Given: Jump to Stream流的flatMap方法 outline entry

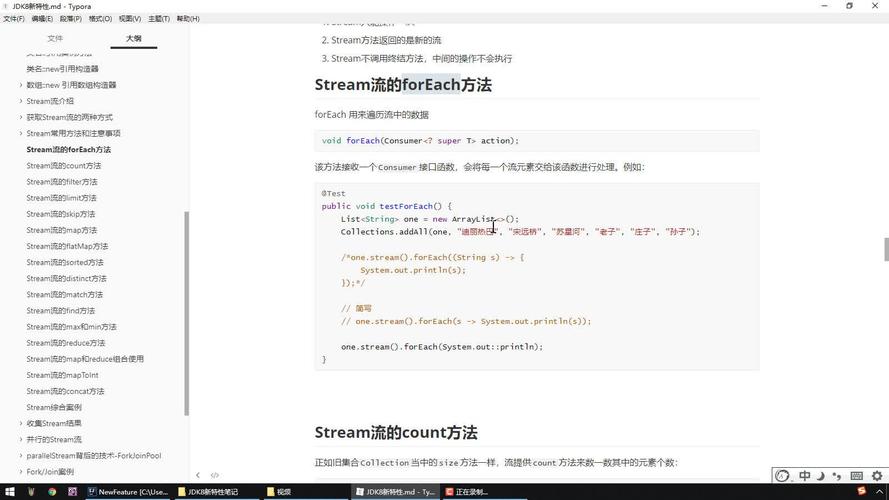Looking at the screenshot, I should click(x=67, y=247).
